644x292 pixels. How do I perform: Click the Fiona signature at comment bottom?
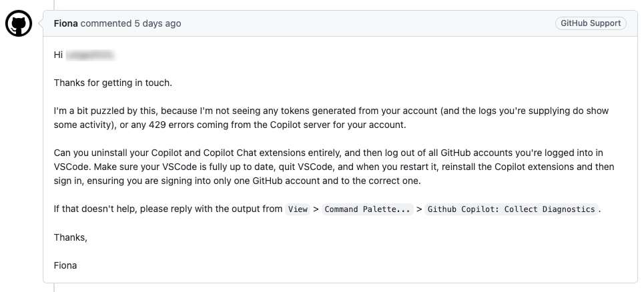[65, 265]
